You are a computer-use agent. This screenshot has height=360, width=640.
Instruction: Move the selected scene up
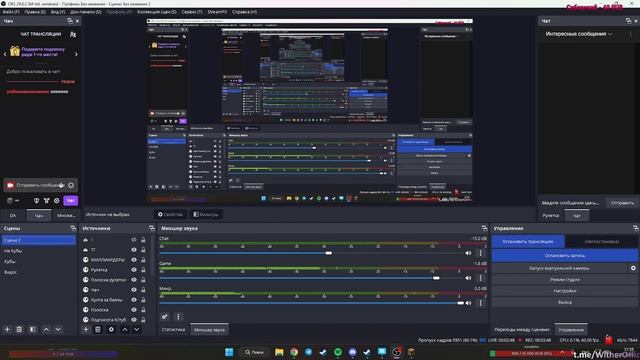(x=46, y=329)
